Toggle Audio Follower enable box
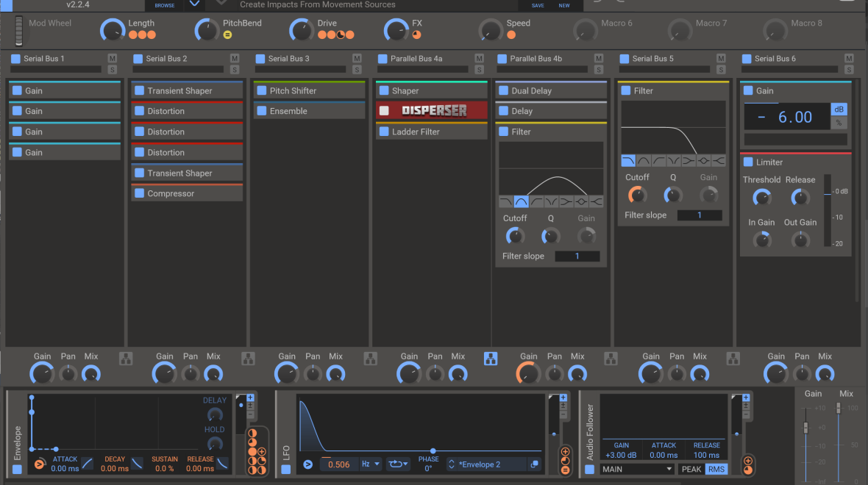Screen dimensions: 868x485 [x=589, y=470]
